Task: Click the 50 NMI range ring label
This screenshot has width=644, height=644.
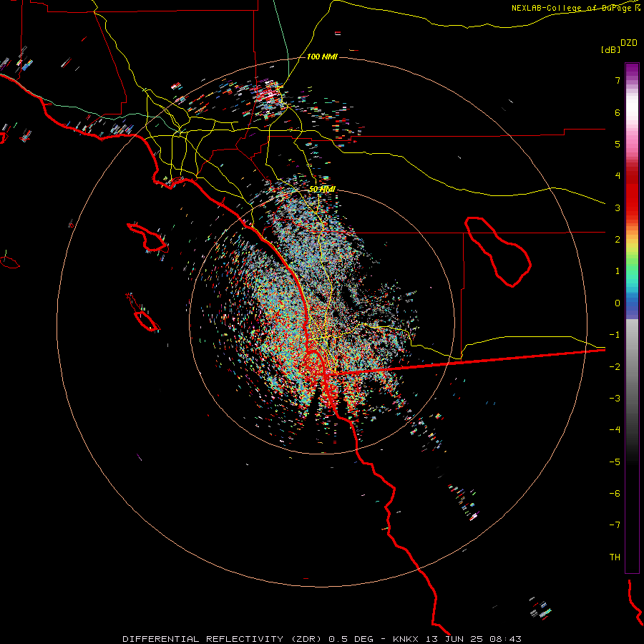Action: (x=322, y=189)
